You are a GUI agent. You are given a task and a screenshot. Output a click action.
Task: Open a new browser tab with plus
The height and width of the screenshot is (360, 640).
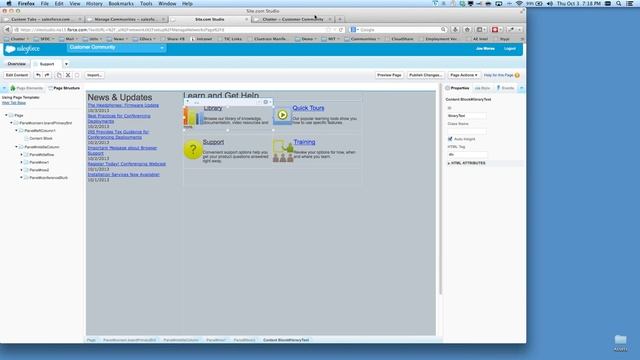tap(340, 19)
